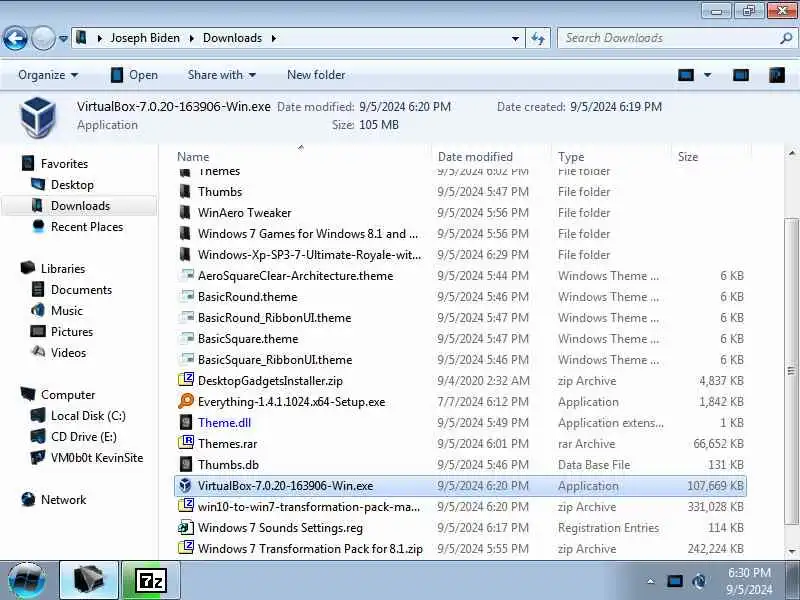This screenshot has height=600, width=800.
Task: Click the Thumbs folder icon
Action: (x=185, y=192)
